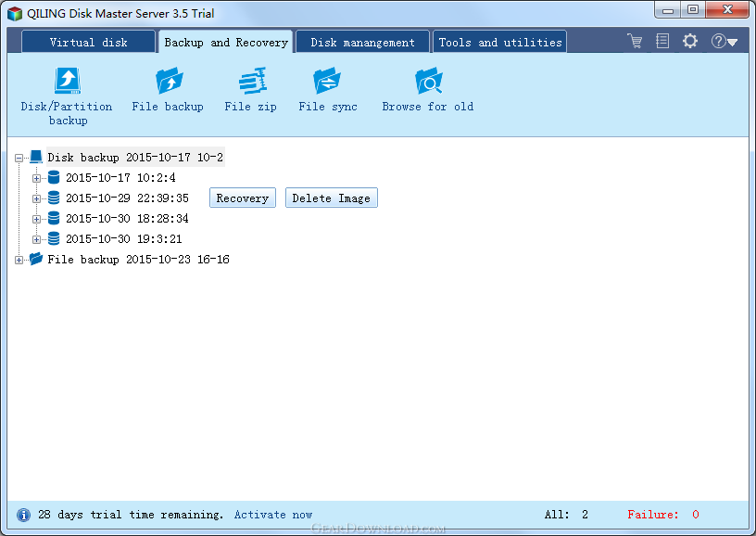Open Disk/Partition backup tool
Screen dimensions: 756x536
(67, 83)
